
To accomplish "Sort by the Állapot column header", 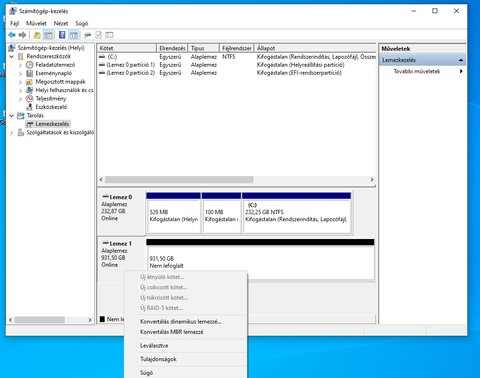I will click(315, 48).
